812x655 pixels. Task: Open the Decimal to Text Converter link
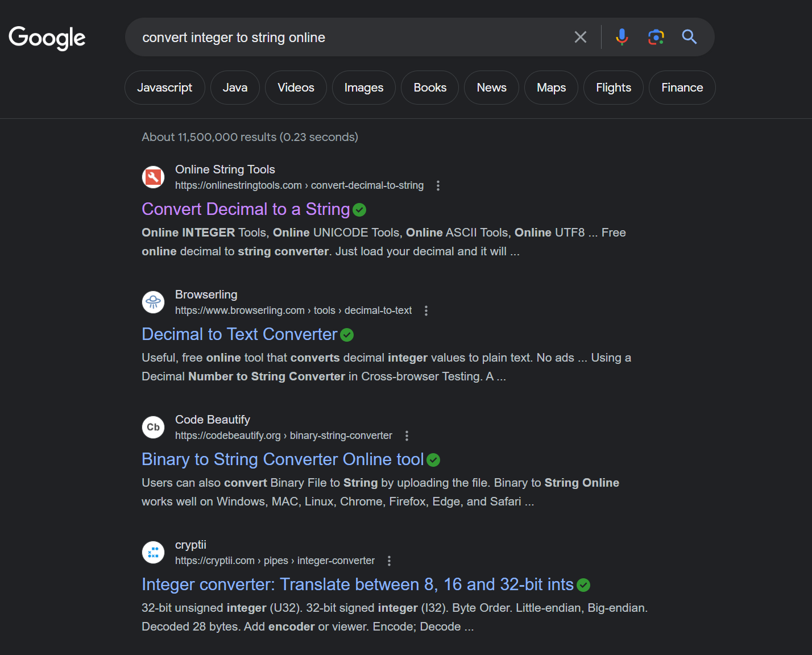[x=239, y=334]
